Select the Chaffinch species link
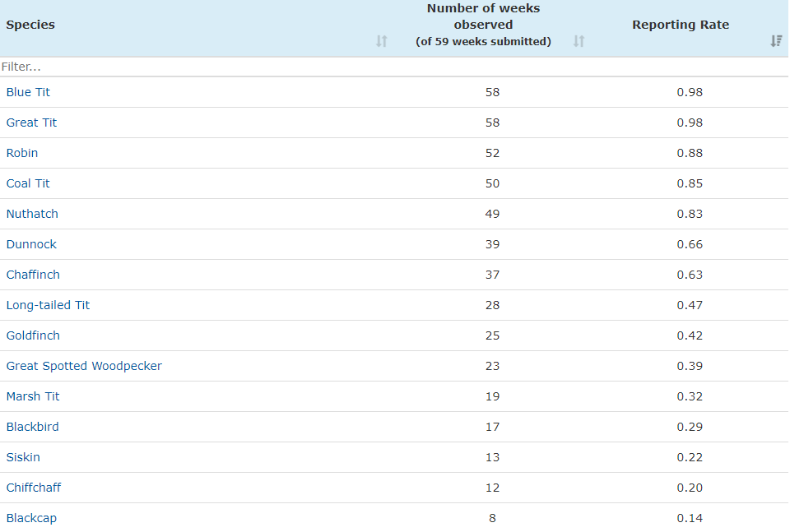Screen dimensions: 790x532 point(33,275)
